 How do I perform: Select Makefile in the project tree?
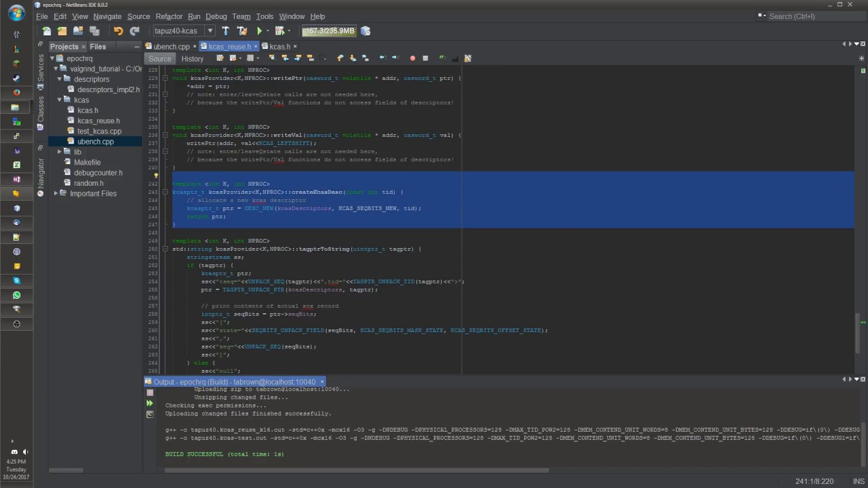87,163
